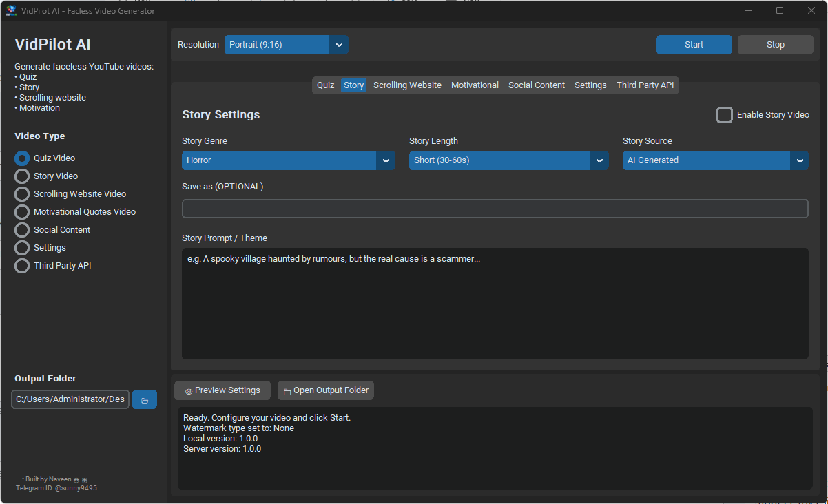Click inside the Story Prompt / Theme box
The width and height of the screenshot is (828, 504).
(495, 303)
